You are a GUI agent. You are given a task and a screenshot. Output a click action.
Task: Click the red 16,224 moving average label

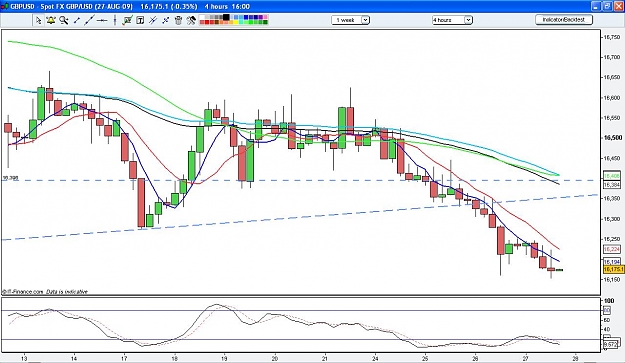pyautogui.click(x=611, y=249)
